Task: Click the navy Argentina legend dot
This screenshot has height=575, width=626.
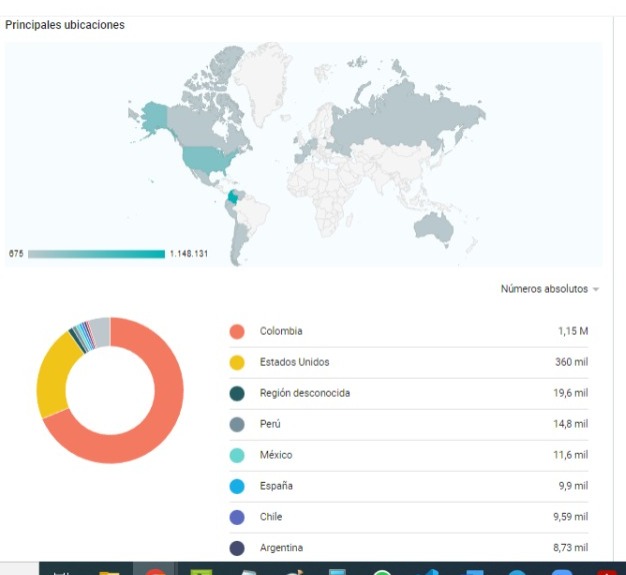Action: pyautogui.click(x=237, y=548)
